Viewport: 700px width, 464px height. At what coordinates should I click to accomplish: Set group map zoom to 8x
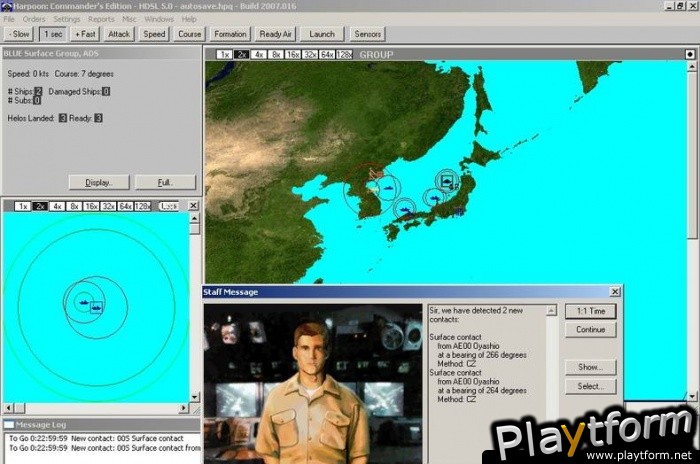point(276,54)
